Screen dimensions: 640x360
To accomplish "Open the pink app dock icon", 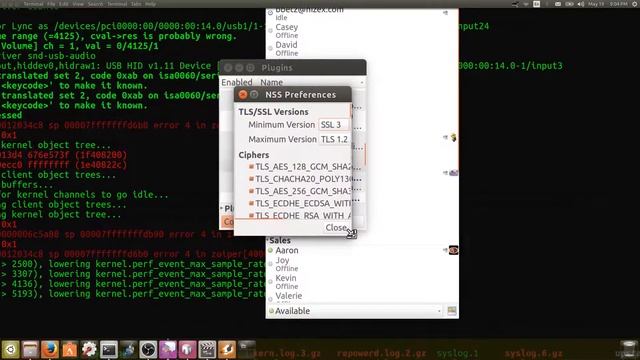I will point(187,349).
